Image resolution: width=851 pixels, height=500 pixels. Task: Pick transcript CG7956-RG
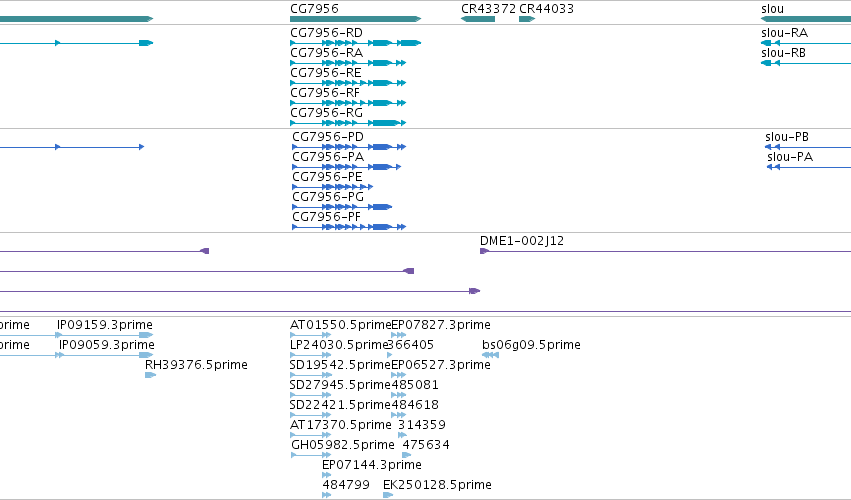pyautogui.click(x=326, y=113)
